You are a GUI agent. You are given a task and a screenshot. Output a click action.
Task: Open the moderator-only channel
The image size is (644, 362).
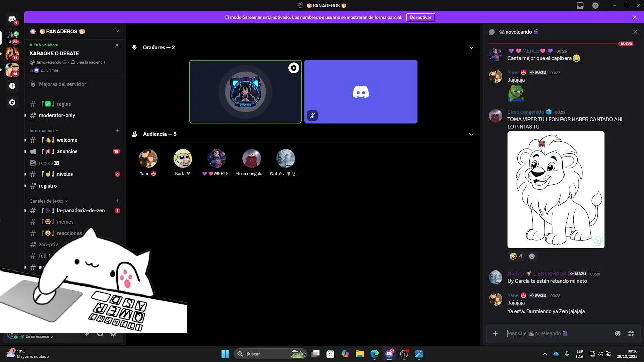[57, 115]
